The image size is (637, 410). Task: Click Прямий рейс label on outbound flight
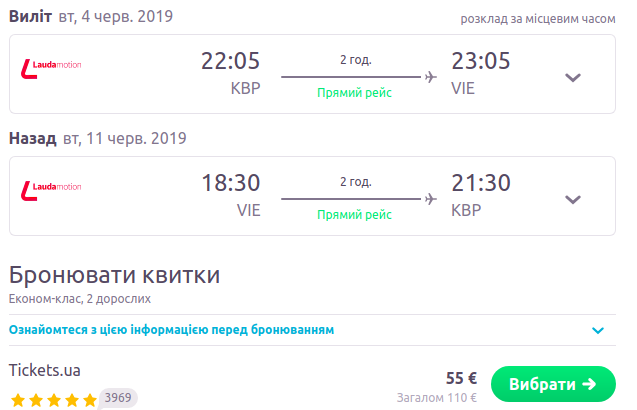click(354, 92)
